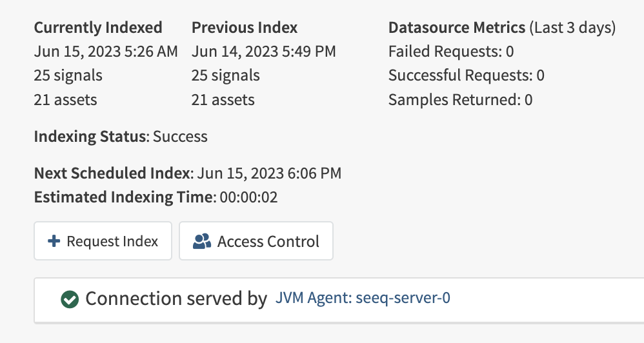Viewport: 644px width, 343px height.
Task: Request a new index for this datasource
Action: [x=103, y=241]
